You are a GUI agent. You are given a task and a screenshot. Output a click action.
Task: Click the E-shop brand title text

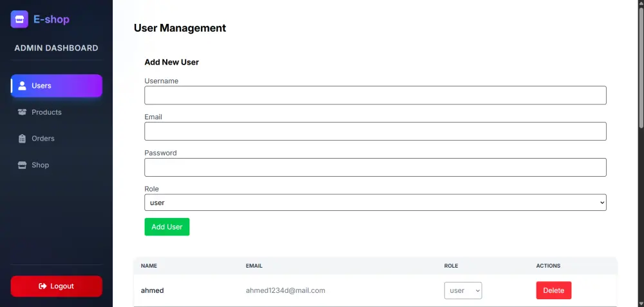[52, 19]
